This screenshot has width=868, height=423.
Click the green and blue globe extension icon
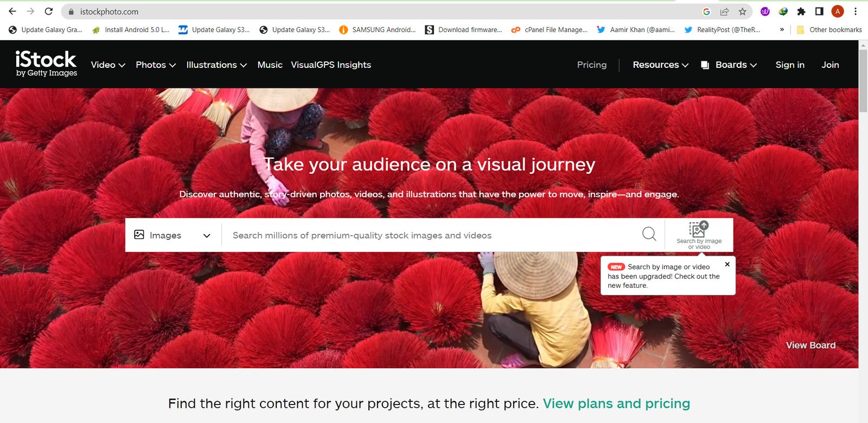[x=783, y=11]
